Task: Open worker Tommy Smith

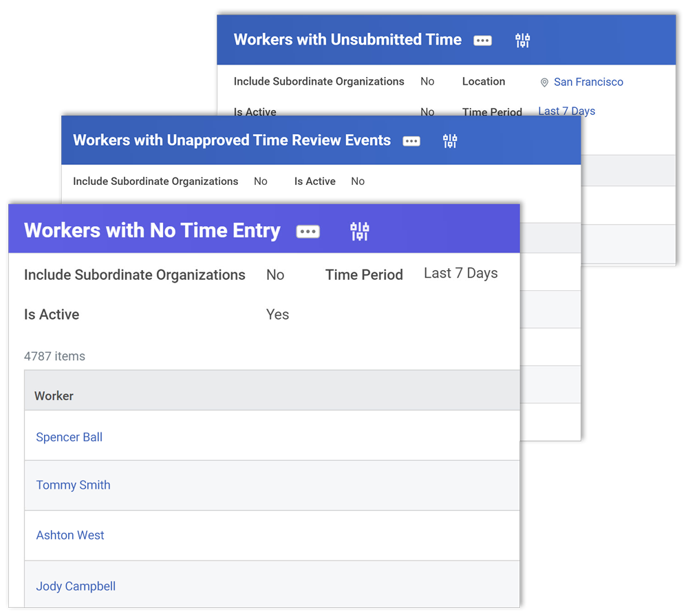Action: (73, 485)
